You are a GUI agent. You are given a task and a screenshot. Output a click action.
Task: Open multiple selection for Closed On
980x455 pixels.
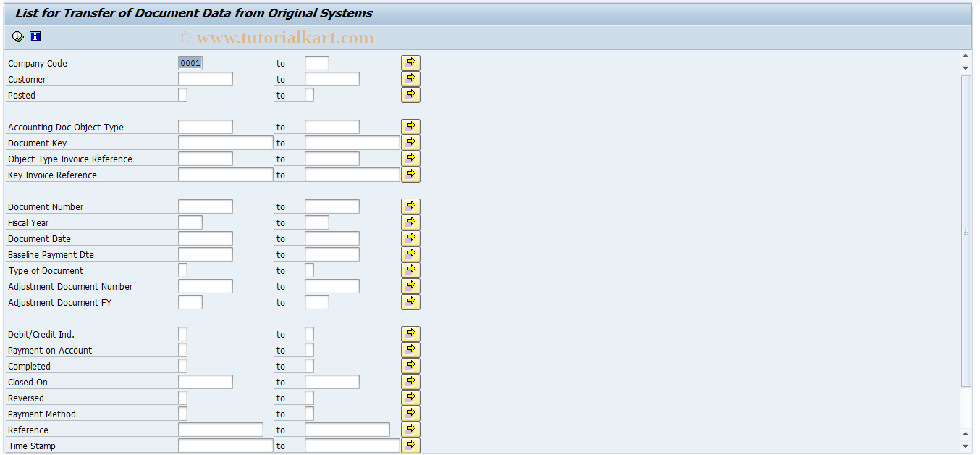pyautogui.click(x=410, y=382)
